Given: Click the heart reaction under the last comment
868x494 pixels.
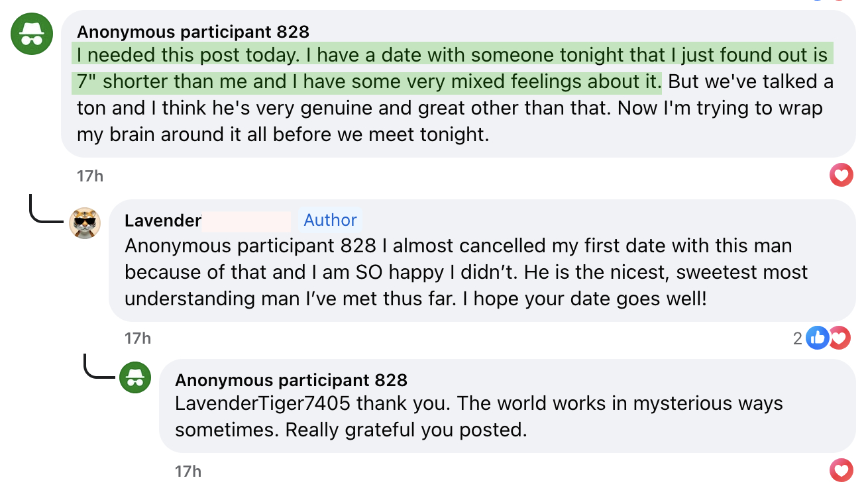Looking at the screenshot, I should (841, 471).
